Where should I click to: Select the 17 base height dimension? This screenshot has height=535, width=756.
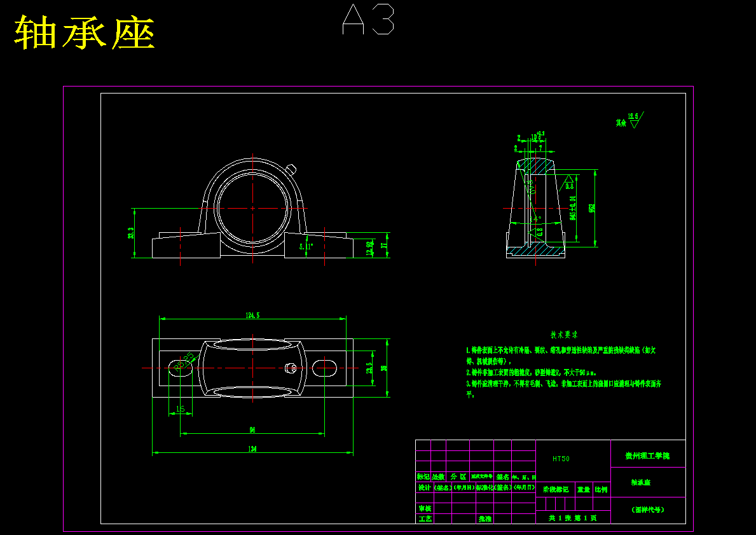click(384, 245)
